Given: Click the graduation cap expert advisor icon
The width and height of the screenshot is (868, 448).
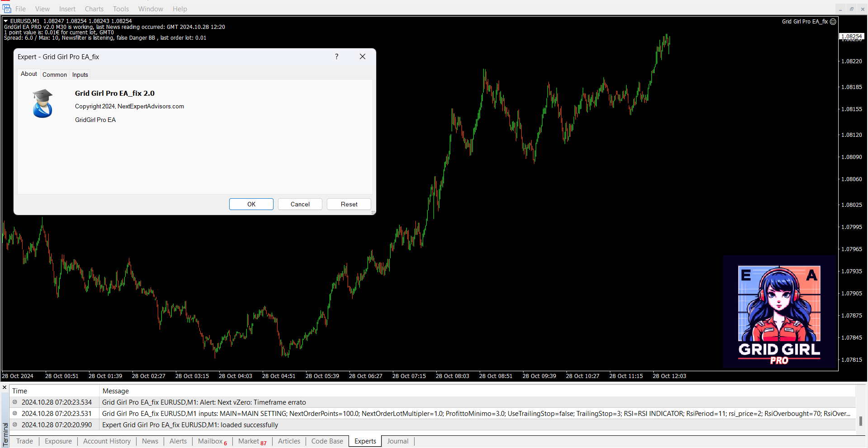Looking at the screenshot, I should [x=42, y=103].
